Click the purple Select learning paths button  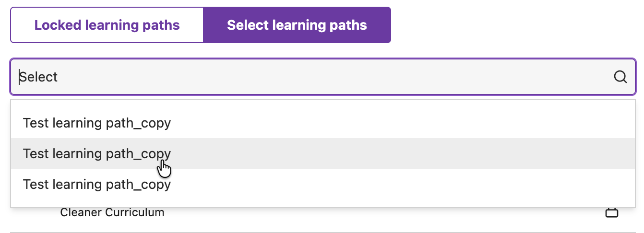click(x=297, y=25)
